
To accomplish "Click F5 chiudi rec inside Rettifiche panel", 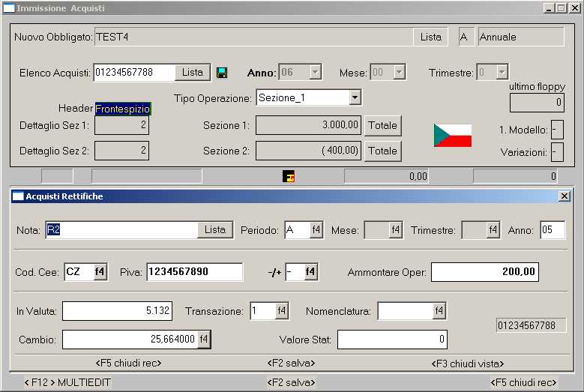I will 128,363.
